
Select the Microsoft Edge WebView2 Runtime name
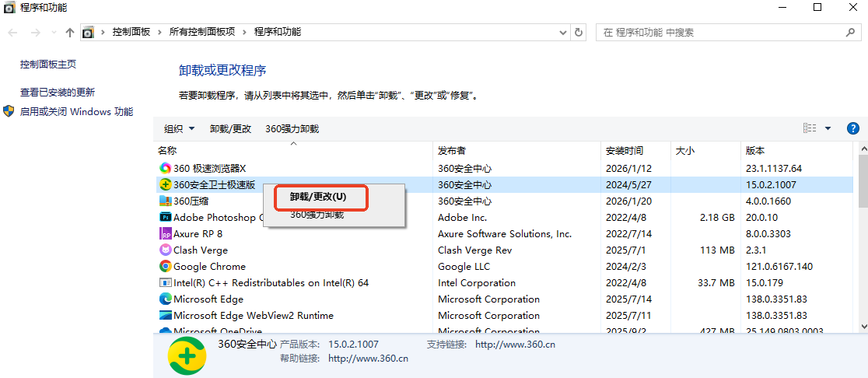(x=254, y=316)
